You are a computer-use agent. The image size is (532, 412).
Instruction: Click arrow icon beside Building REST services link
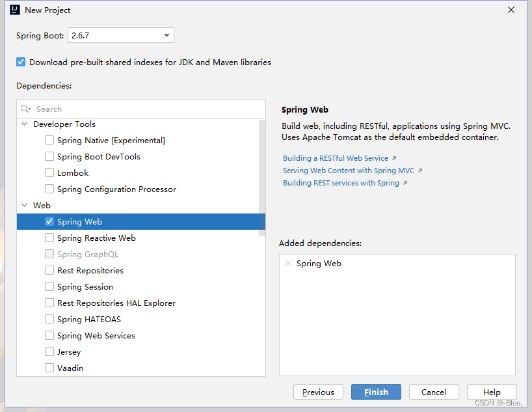405,183
